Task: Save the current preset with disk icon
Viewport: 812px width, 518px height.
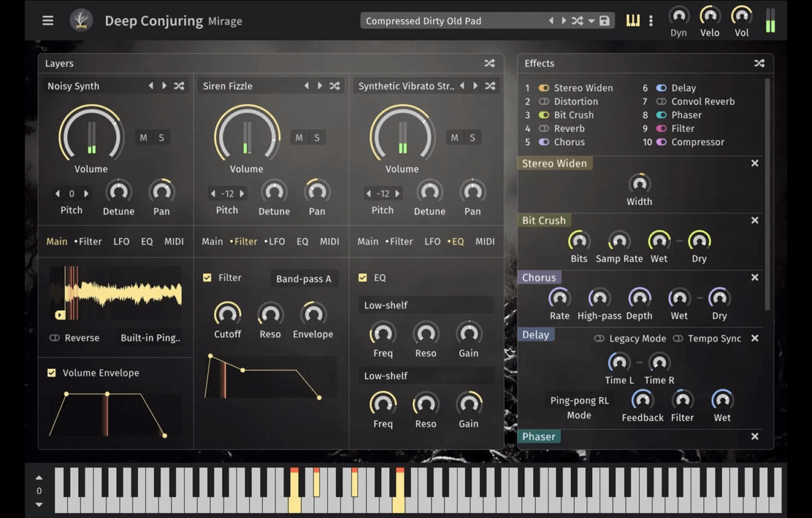Action: 604,21
